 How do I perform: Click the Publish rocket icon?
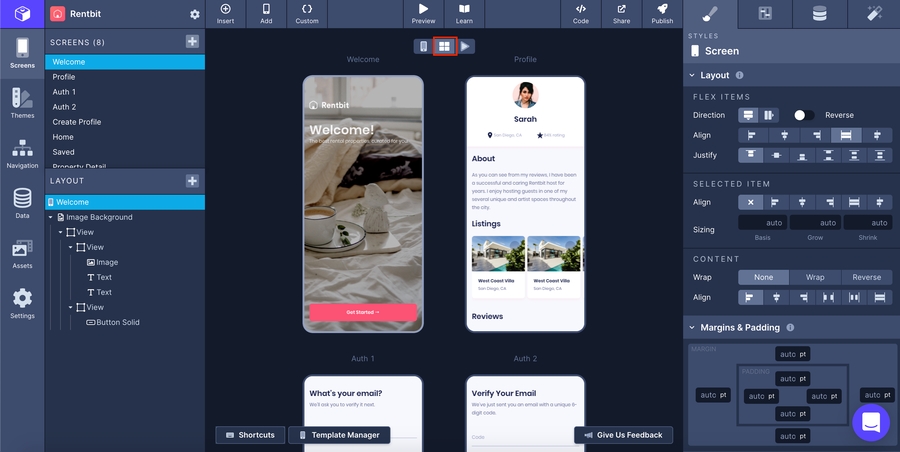coord(662,14)
